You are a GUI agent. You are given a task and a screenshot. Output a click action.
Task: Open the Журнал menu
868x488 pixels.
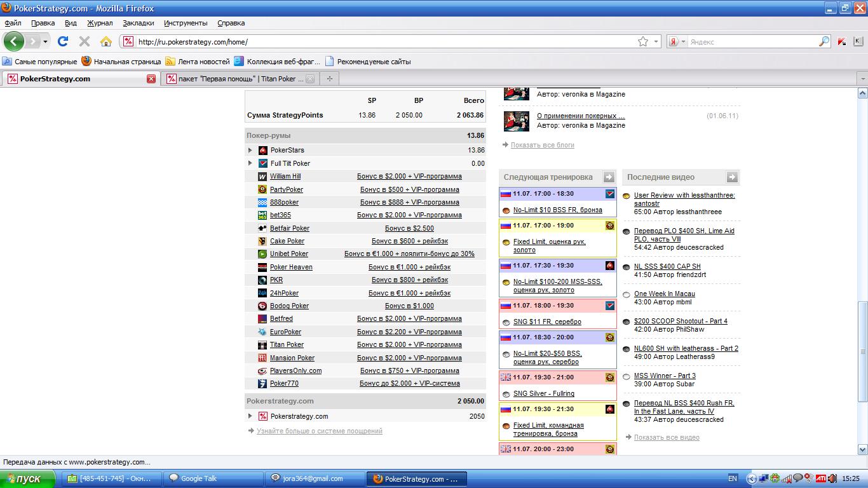pos(100,23)
